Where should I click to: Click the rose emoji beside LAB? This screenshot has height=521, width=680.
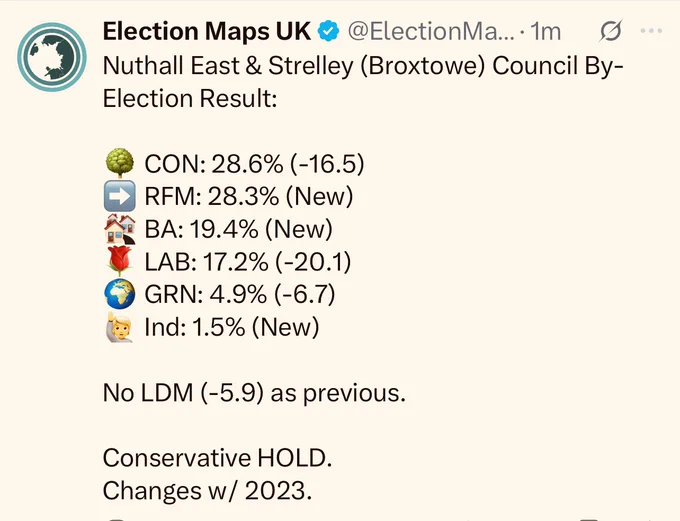pos(120,261)
